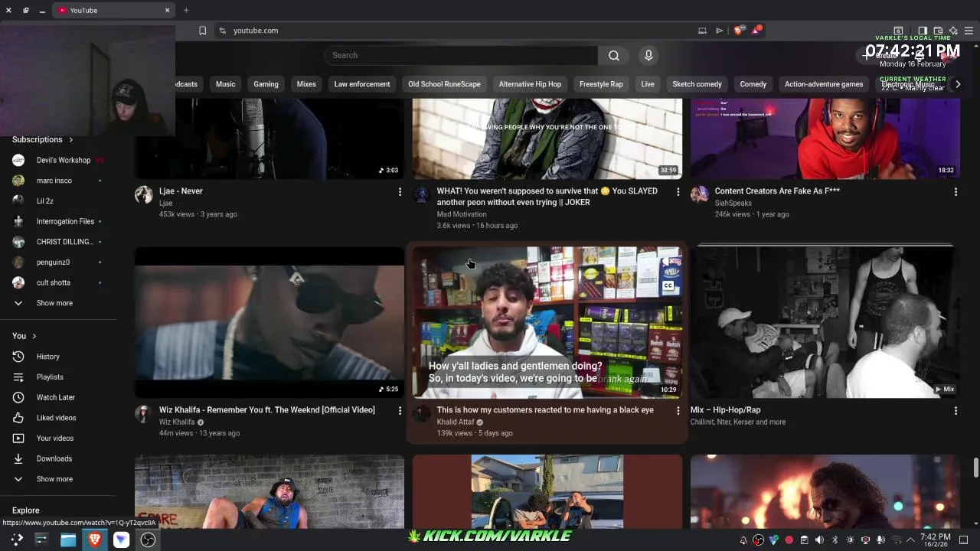Image resolution: width=980 pixels, height=551 pixels.
Task: Toggle screen brightness icon in the system tray
Action: point(850,540)
